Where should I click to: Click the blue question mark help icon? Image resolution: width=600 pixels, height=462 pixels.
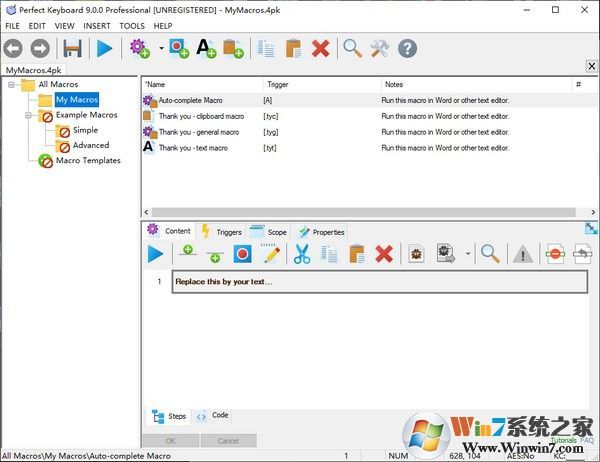[407, 48]
